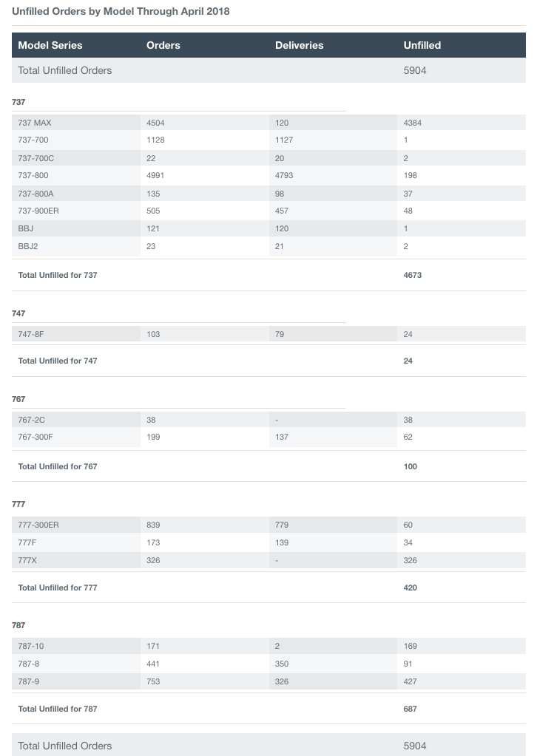
Task: Click the Orders column header
Action: 163,45
